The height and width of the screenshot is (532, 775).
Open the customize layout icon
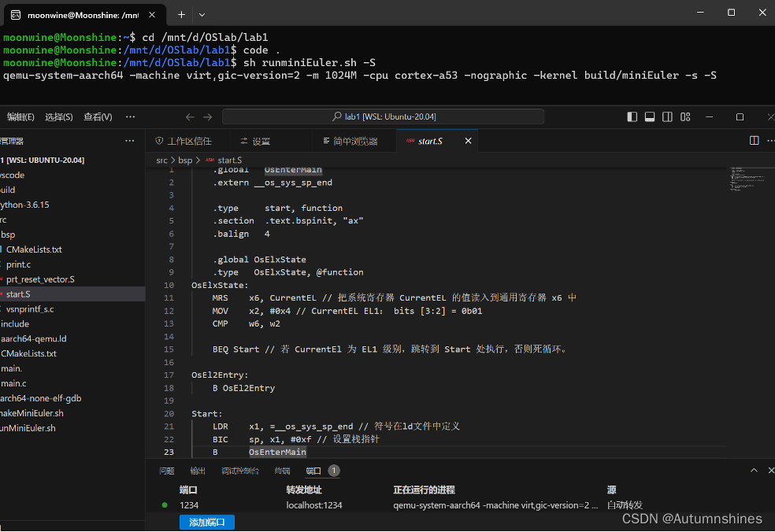click(x=684, y=116)
